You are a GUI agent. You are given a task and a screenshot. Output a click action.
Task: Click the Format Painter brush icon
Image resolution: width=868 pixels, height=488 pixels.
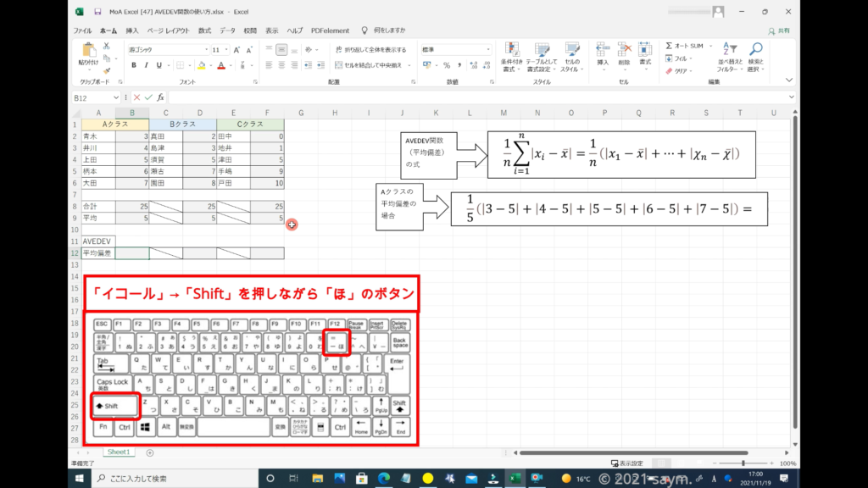click(x=108, y=71)
